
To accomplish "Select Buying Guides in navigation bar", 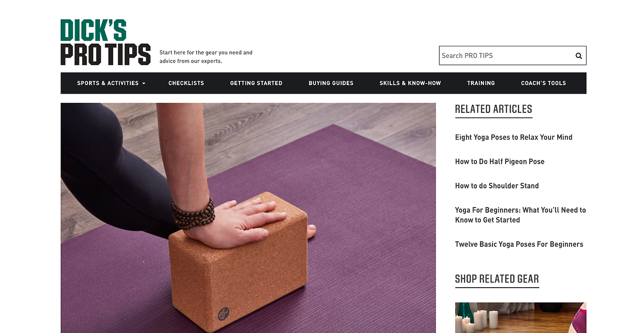I will pyautogui.click(x=331, y=83).
